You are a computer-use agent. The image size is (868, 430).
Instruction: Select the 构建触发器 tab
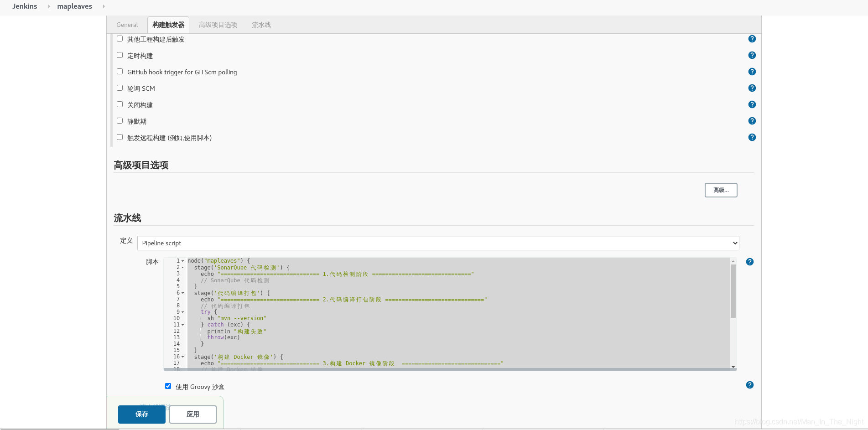[x=168, y=25]
